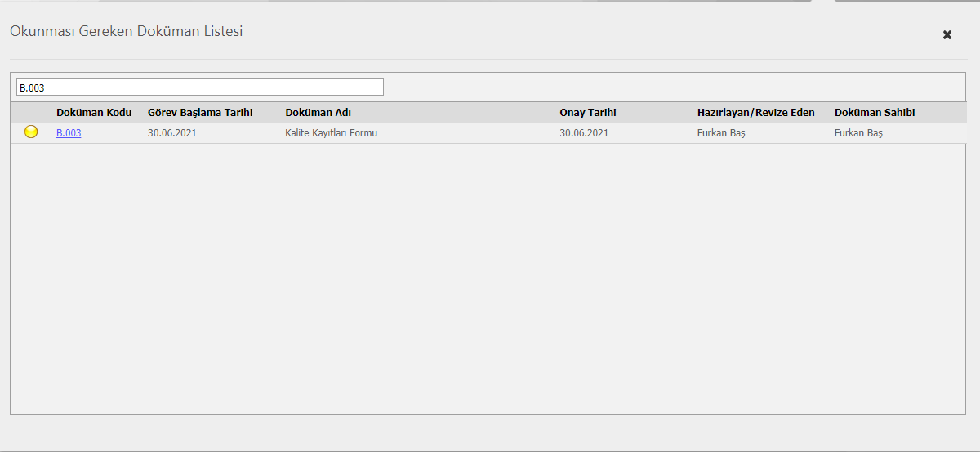
Task: Click the Hazırlayan/Revize Eden column header
Action: (x=755, y=113)
